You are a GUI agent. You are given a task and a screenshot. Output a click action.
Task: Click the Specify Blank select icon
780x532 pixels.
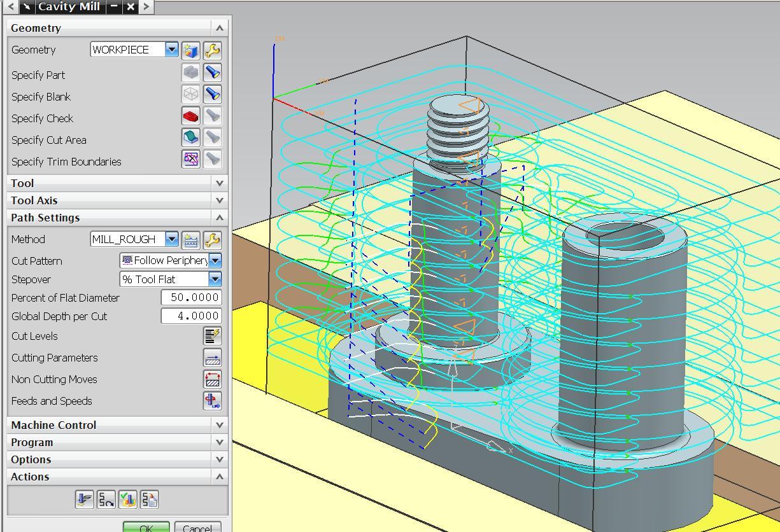191,94
